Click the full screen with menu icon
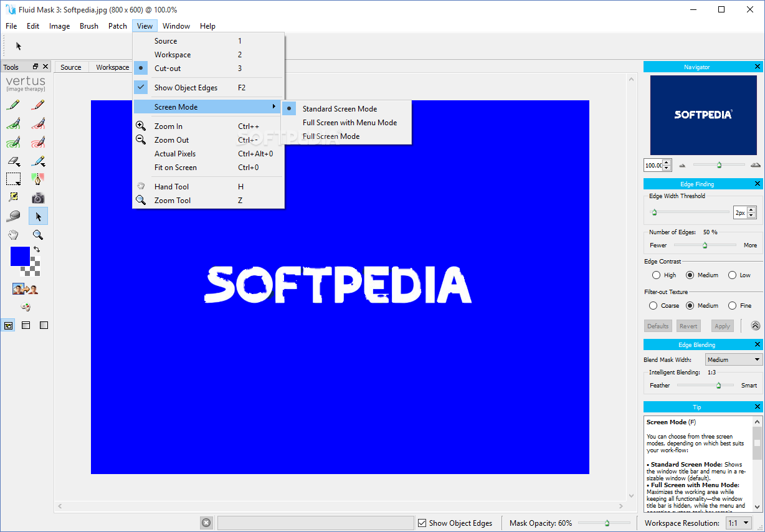The image size is (765, 532). tap(26, 325)
